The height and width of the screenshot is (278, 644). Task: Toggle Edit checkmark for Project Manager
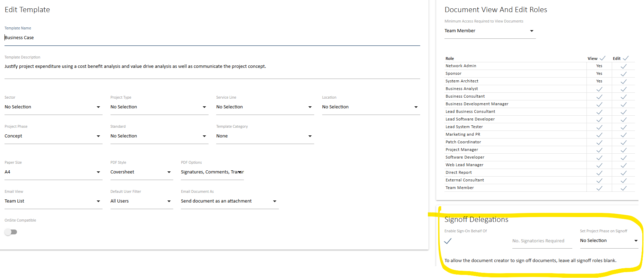(x=624, y=150)
